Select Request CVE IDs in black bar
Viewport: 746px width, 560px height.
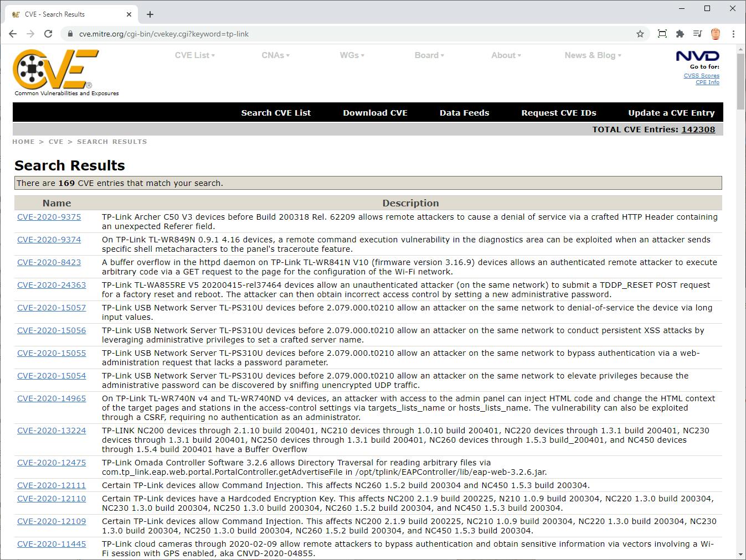pyautogui.click(x=559, y=113)
